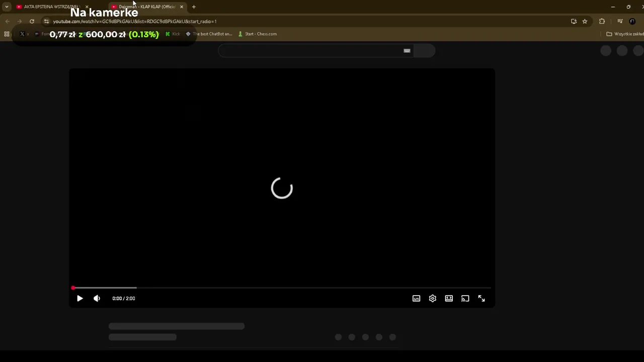Click the video progress bar
The height and width of the screenshot is (362, 644).
click(x=282, y=288)
